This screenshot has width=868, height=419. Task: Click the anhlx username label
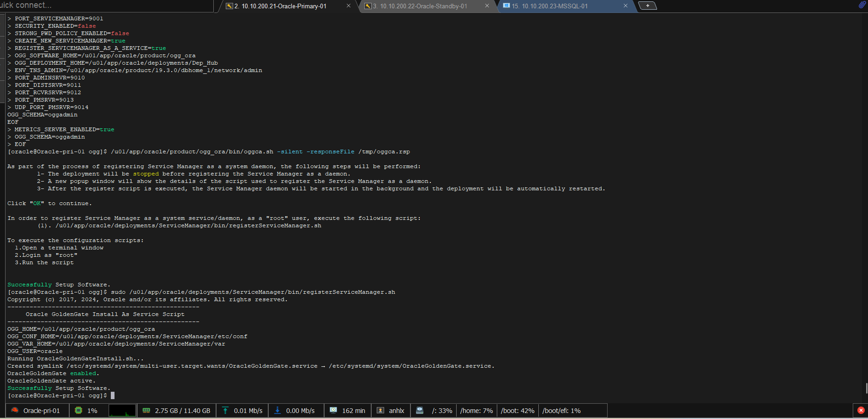click(x=397, y=411)
